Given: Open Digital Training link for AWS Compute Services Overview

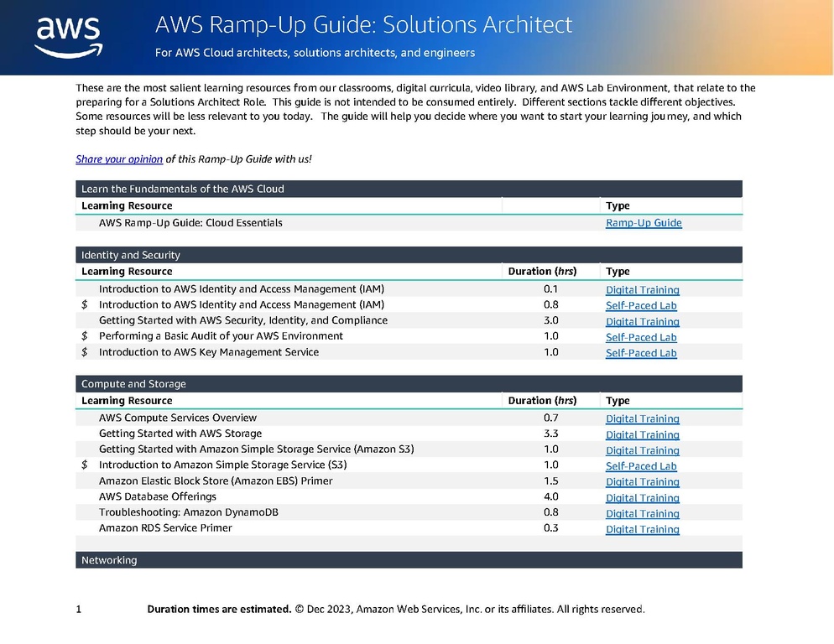Looking at the screenshot, I should (x=643, y=418).
